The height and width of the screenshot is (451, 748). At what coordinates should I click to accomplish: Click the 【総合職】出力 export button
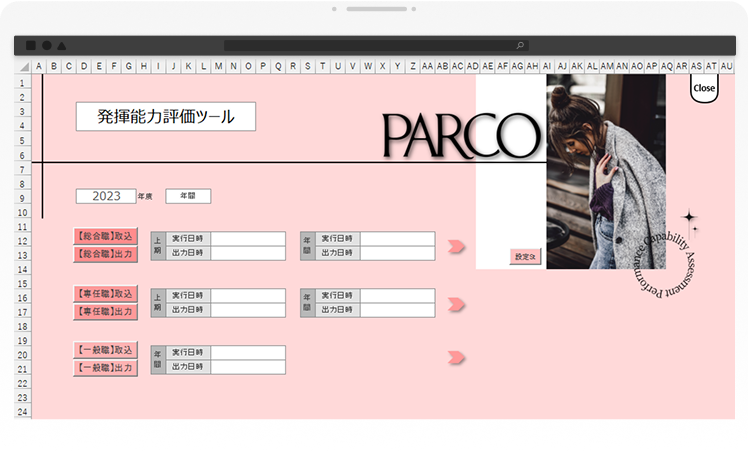(x=105, y=254)
